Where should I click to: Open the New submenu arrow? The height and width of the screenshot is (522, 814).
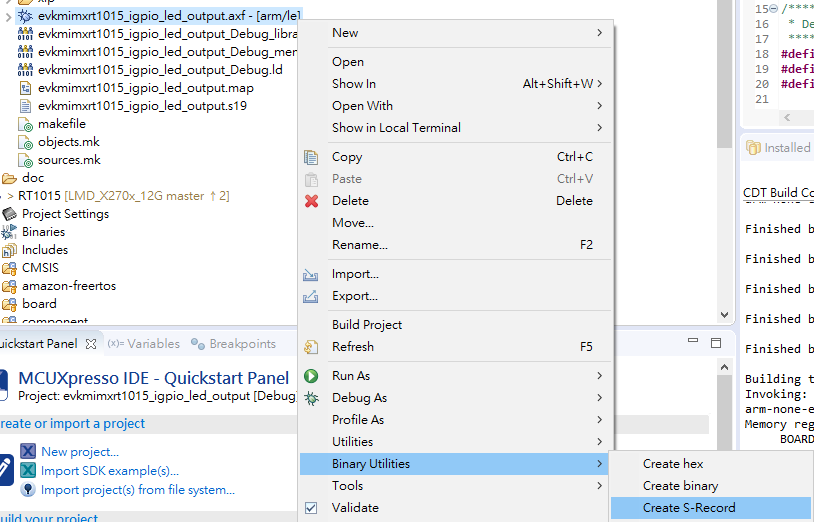599,33
